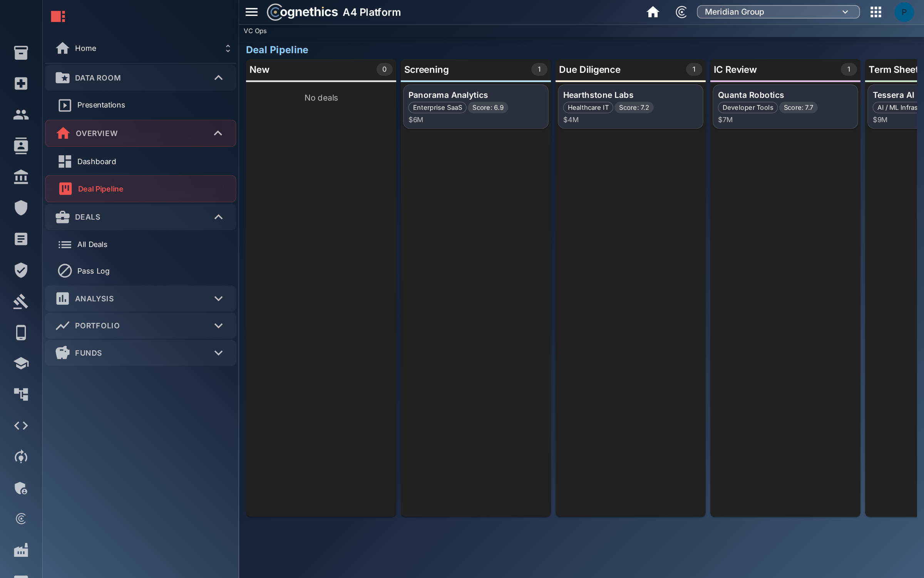Toggle the hamburger menu
Image resolution: width=924 pixels, height=578 pixels.
(252, 12)
